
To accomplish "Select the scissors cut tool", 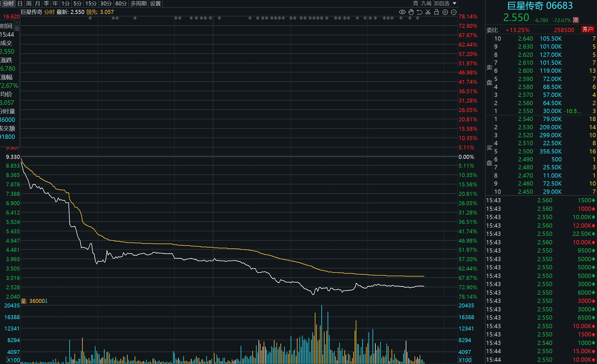I will point(428,12).
